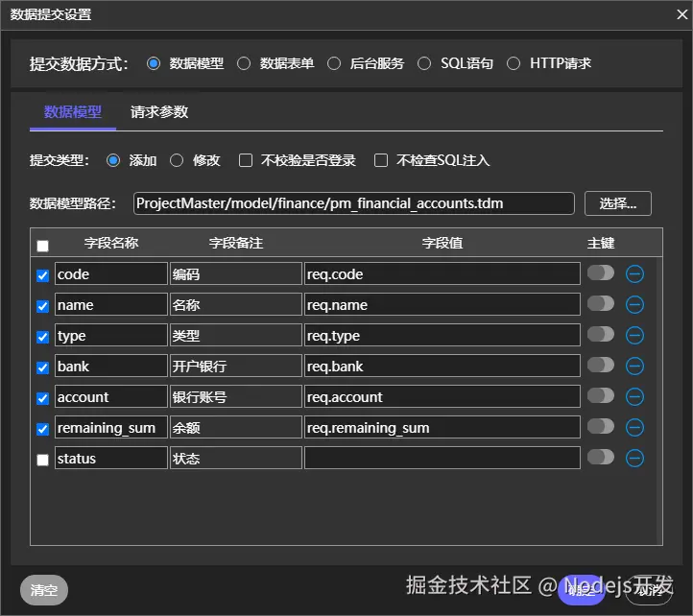The image size is (693, 616).
Task: Switch to the 数据模型 tab
Action: click(73, 112)
